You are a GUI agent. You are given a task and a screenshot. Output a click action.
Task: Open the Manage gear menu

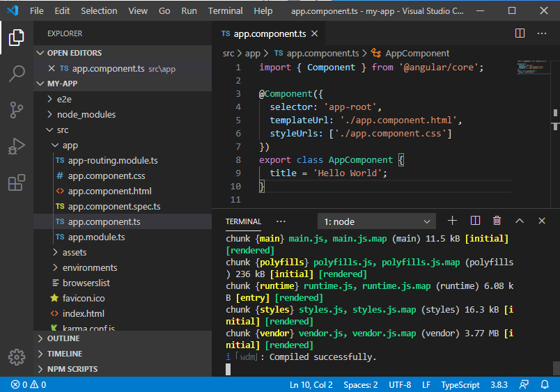[x=17, y=357]
